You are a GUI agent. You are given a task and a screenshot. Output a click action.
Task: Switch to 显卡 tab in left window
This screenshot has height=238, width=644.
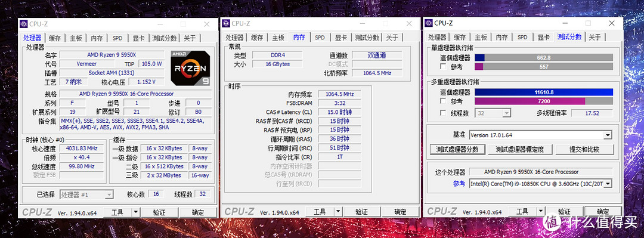pyautogui.click(x=138, y=38)
